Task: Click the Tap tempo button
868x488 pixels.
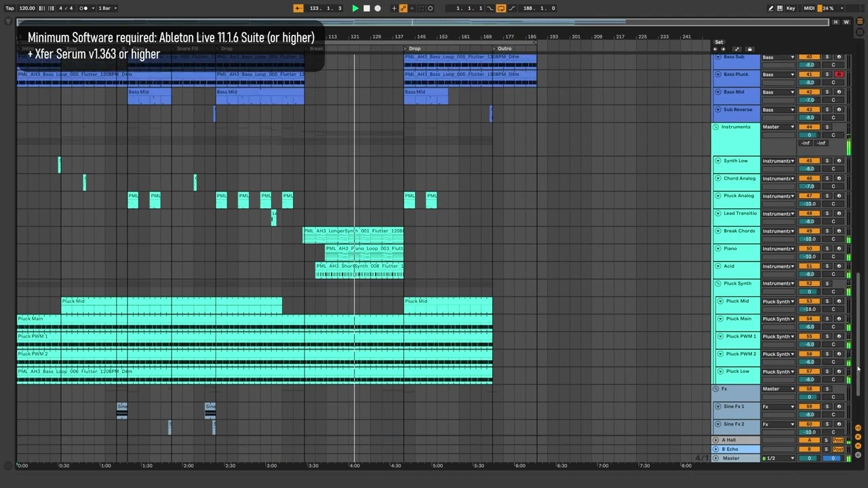Action: 9,8
